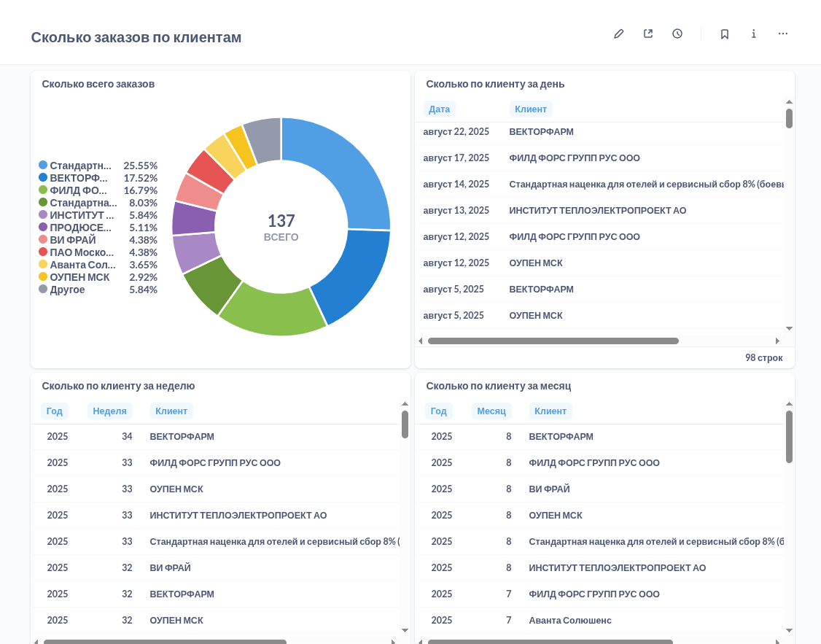Click Год header in weekly table
The height and width of the screenshot is (644, 821).
55,411
